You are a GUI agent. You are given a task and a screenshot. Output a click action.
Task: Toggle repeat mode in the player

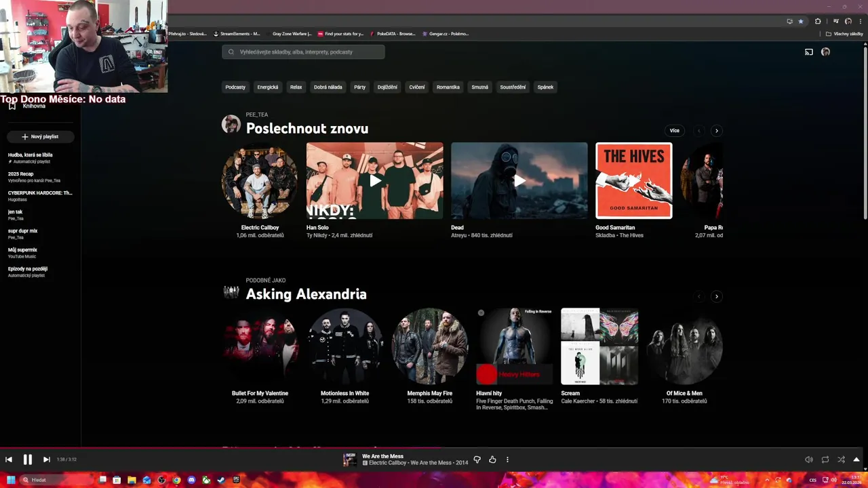coord(825,460)
